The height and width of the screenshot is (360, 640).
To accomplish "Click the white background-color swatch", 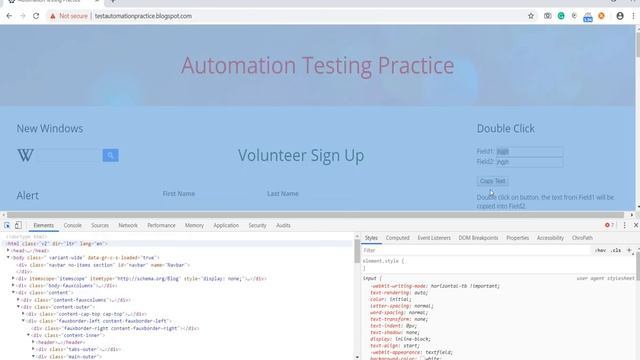I will tap(422, 359).
